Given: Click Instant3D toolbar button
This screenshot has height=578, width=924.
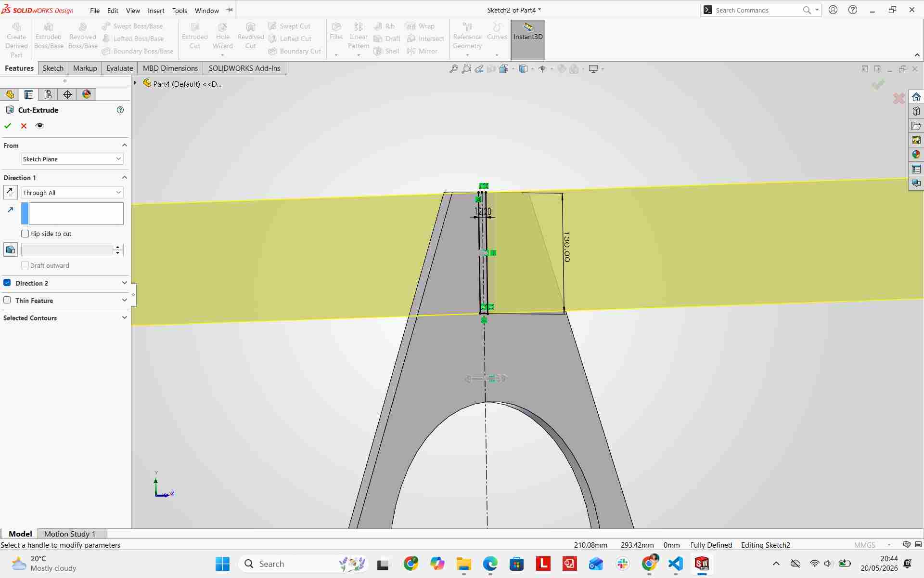Looking at the screenshot, I should (528, 39).
